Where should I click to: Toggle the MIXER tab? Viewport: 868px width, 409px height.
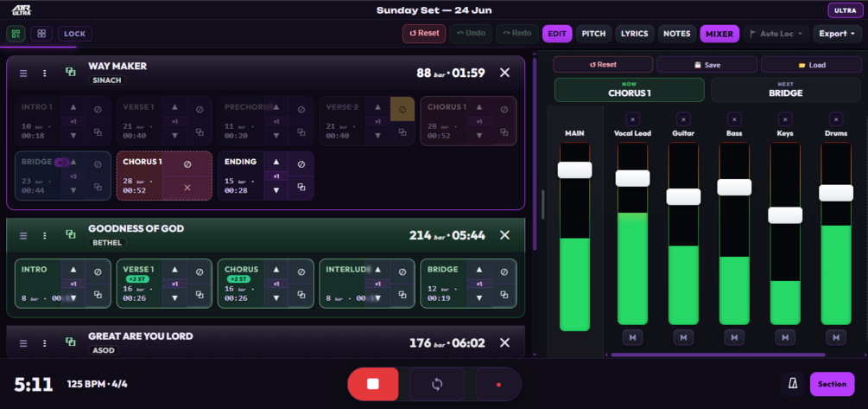719,34
